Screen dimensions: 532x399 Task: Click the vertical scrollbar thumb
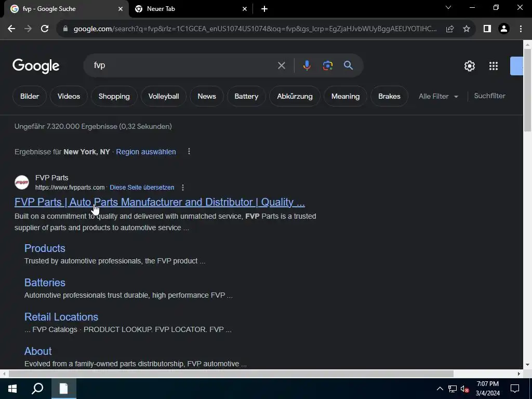point(527,90)
